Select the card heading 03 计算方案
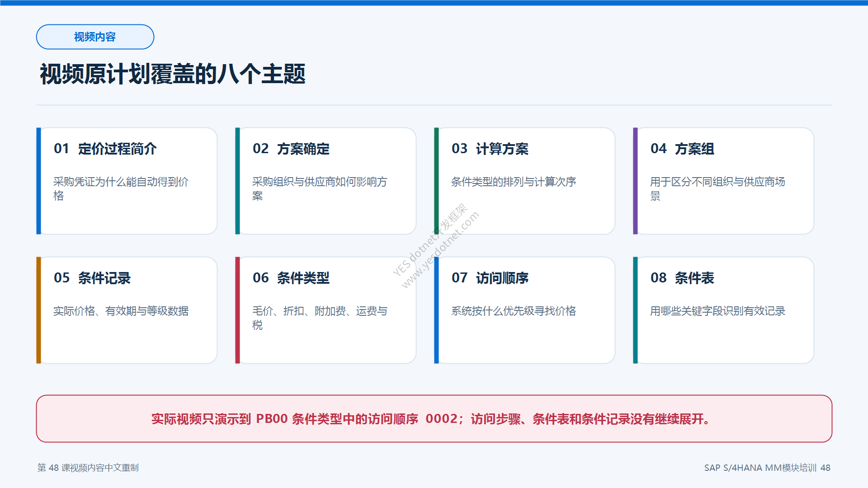 490,149
